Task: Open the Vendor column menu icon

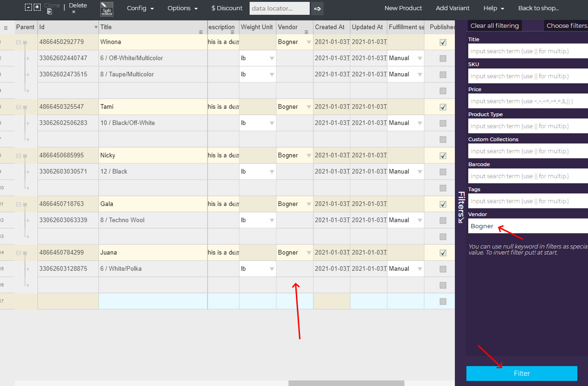Action: click(x=306, y=32)
